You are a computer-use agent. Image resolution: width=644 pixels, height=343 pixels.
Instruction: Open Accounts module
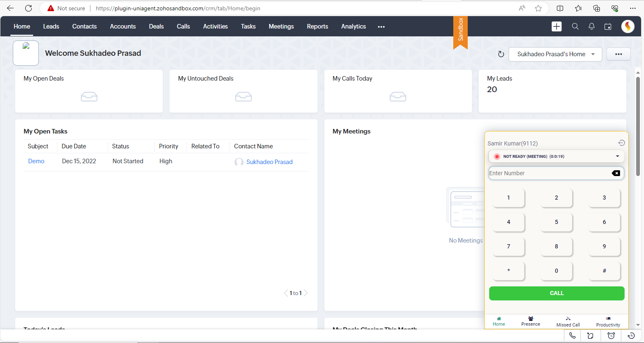coord(123,26)
